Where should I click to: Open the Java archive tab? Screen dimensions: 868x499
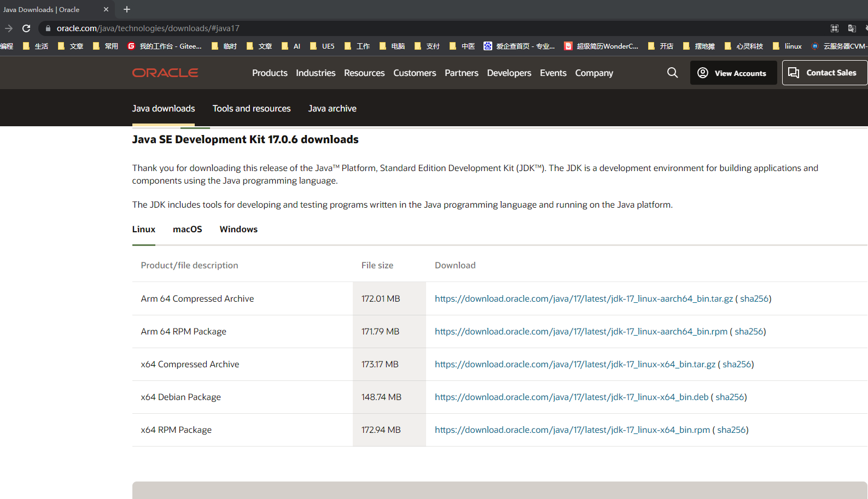tap(332, 108)
